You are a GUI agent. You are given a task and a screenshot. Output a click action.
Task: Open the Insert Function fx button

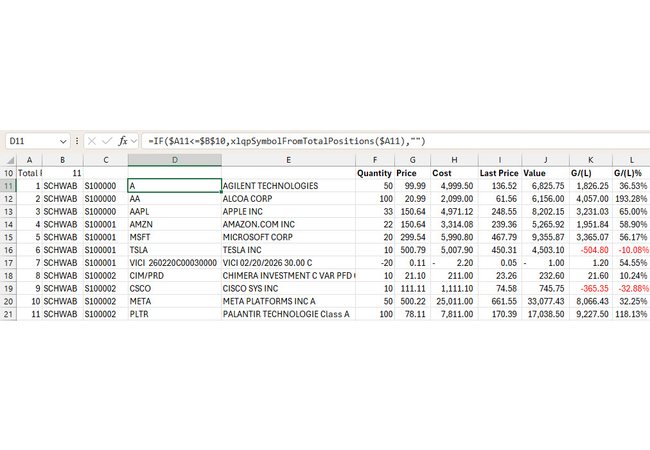tap(123, 141)
